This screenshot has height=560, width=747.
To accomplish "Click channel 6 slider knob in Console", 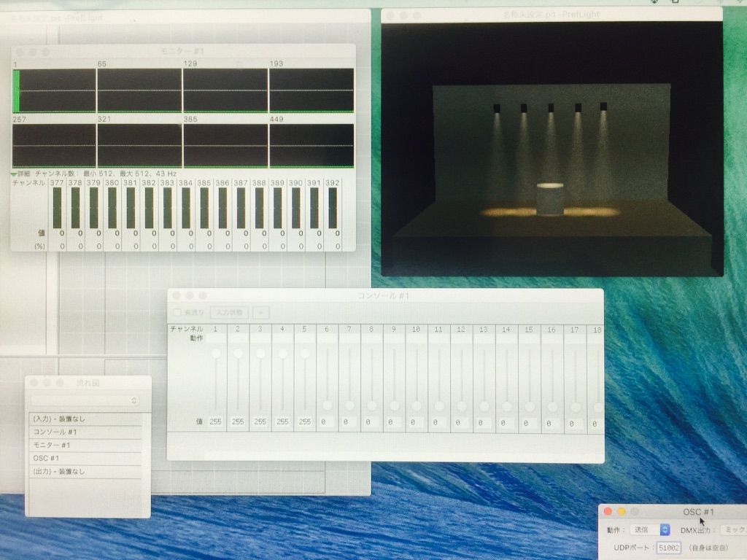I will (328, 405).
